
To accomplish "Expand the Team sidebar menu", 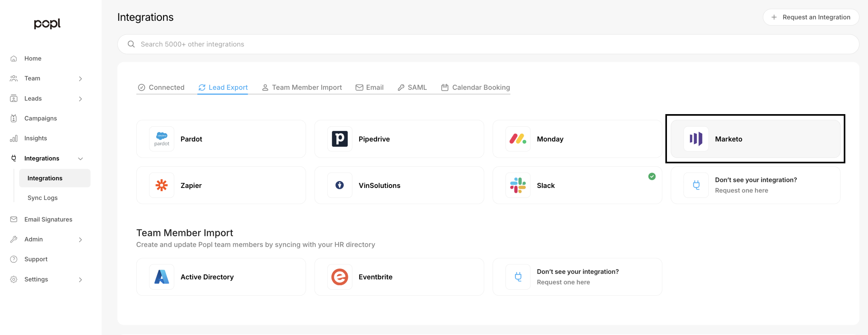I will point(80,79).
